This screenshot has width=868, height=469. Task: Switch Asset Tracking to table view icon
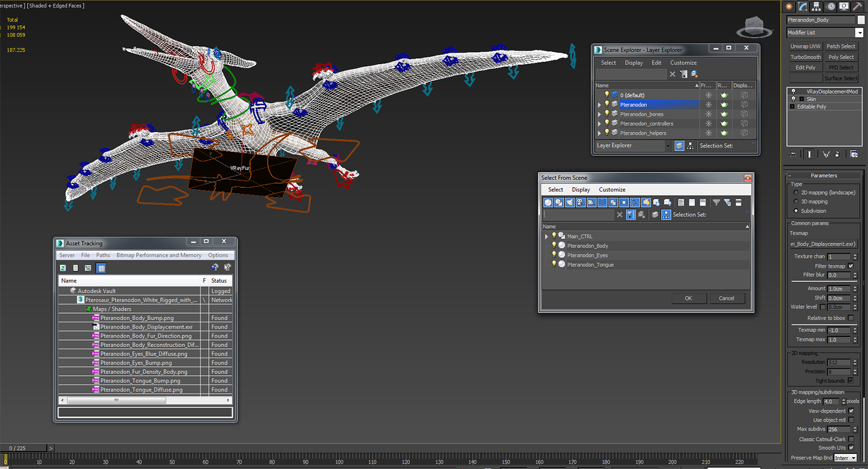click(x=101, y=268)
